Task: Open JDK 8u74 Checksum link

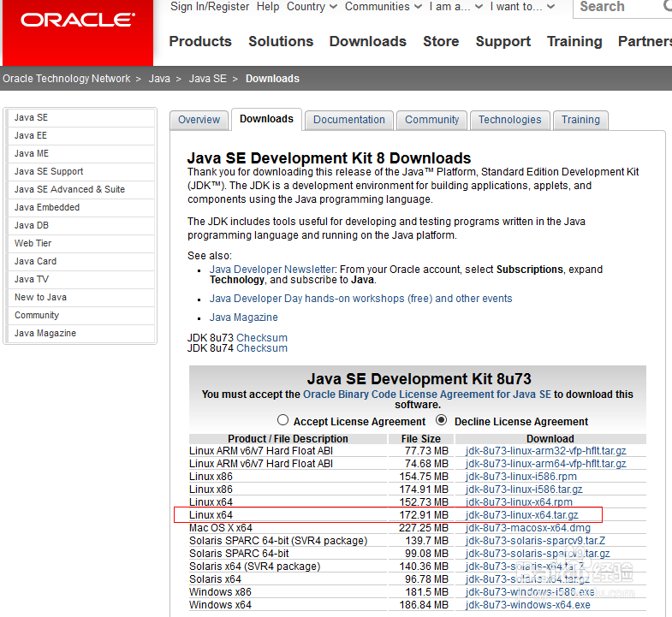Action: coord(261,348)
